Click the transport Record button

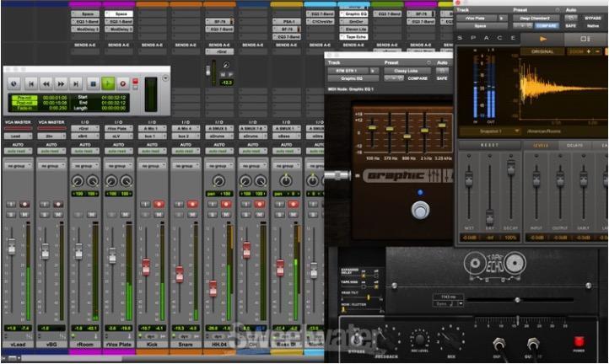click(x=123, y=83)
